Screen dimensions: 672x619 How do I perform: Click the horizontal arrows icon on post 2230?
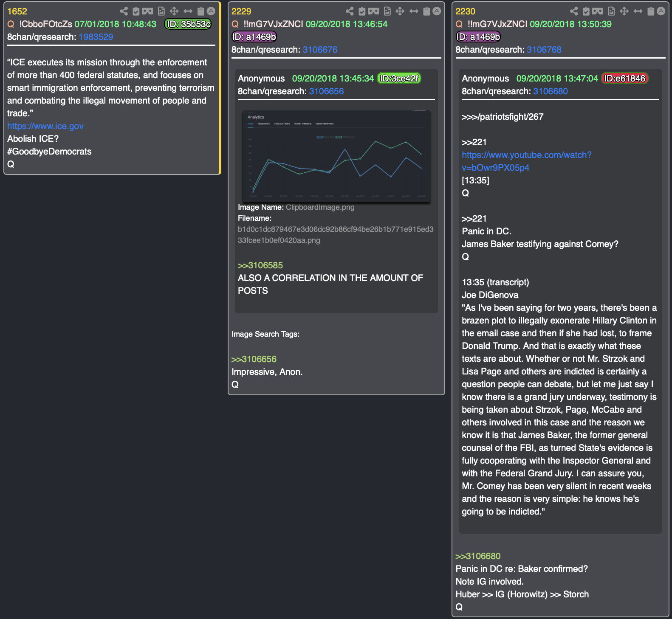pyautogui.click(x=638, y=11)
